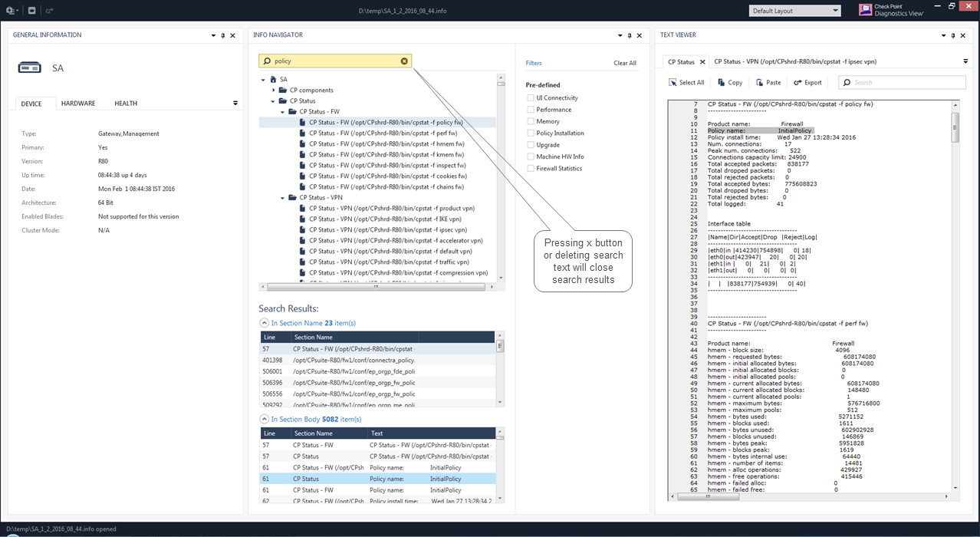Click the Clear All filters button
The image size is (980, 537).
(x=625, y=64)
